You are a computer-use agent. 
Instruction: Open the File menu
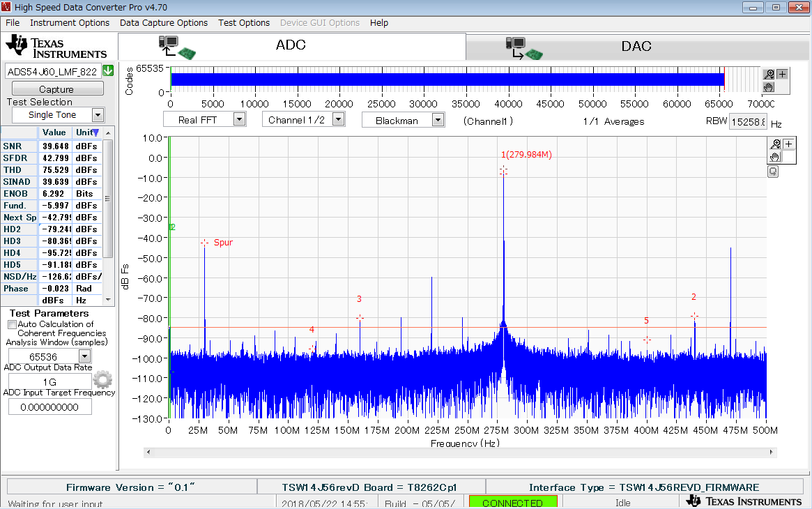pos(13,23)
